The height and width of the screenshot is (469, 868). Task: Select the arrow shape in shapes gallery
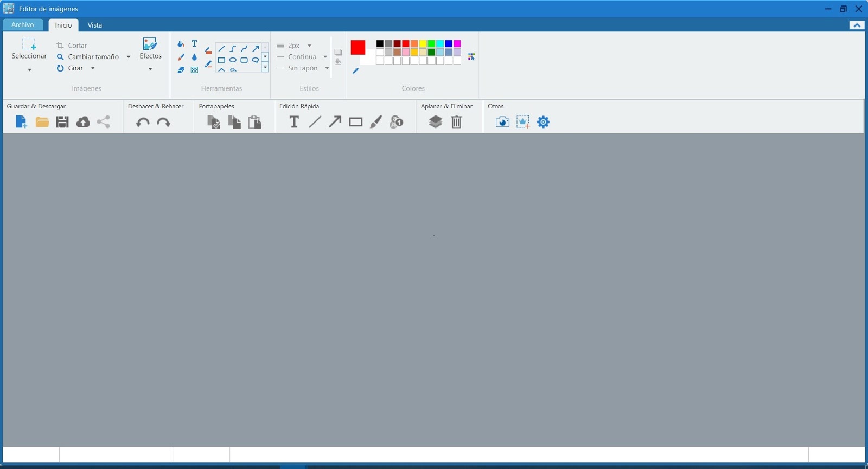(256, 49)
